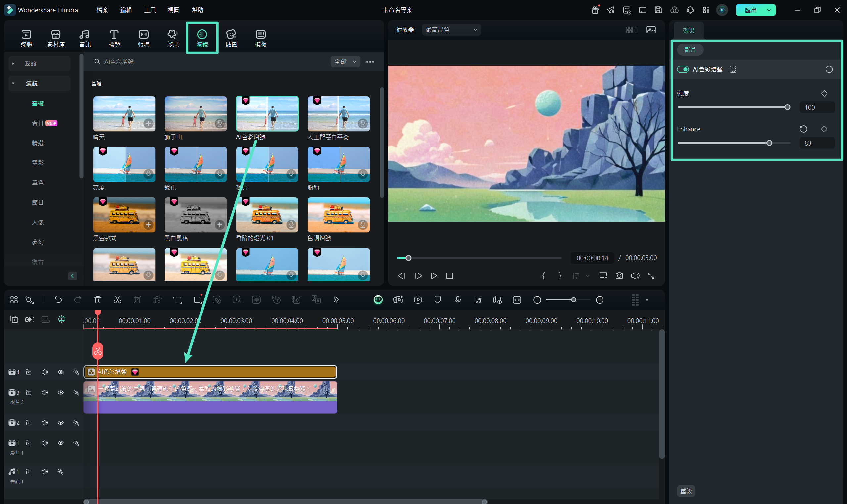Screen dimensions: 847x504
Task: Click the player volume speaker icon
Action: click(635, 276)
